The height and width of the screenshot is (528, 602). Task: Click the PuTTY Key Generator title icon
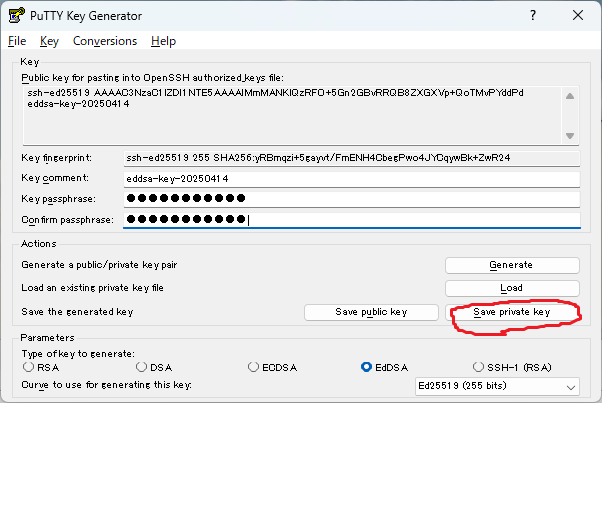(17, 15)
